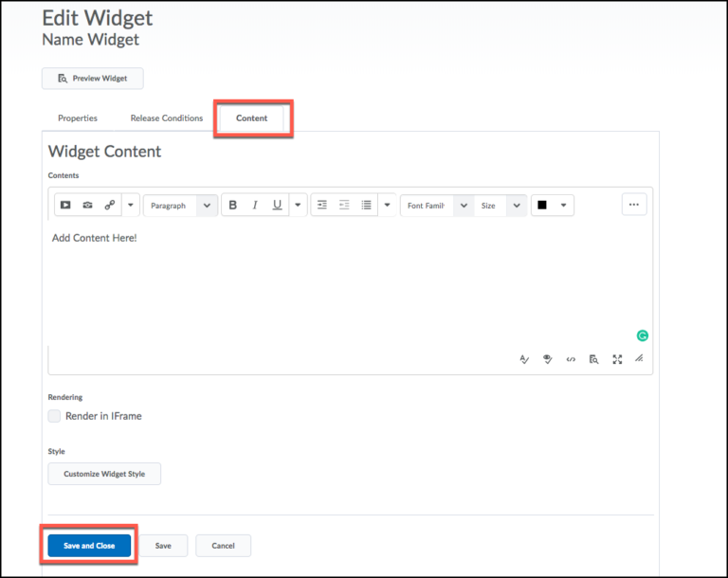
Task: Open the HTML source code editor
Action: [x=571, y=359]
